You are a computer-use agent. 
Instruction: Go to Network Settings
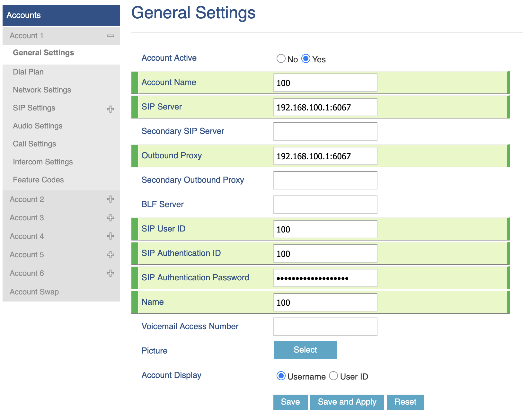(42, 90)
